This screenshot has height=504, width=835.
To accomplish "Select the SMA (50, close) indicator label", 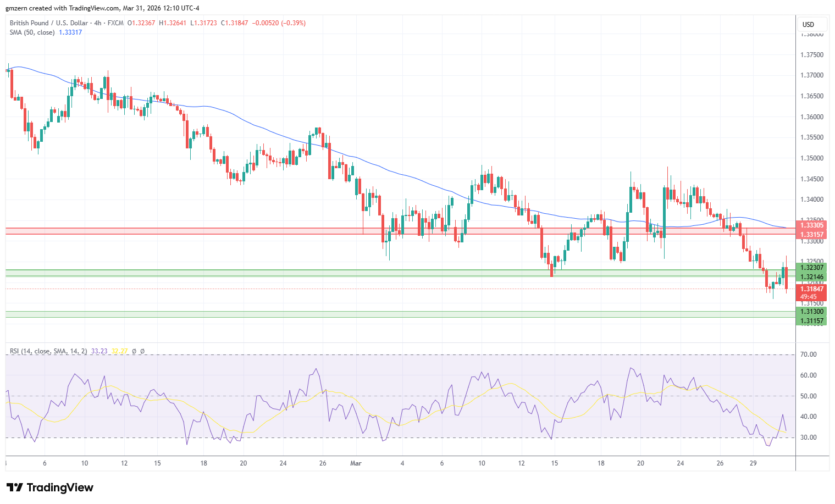I will click(x=32, y=32).
